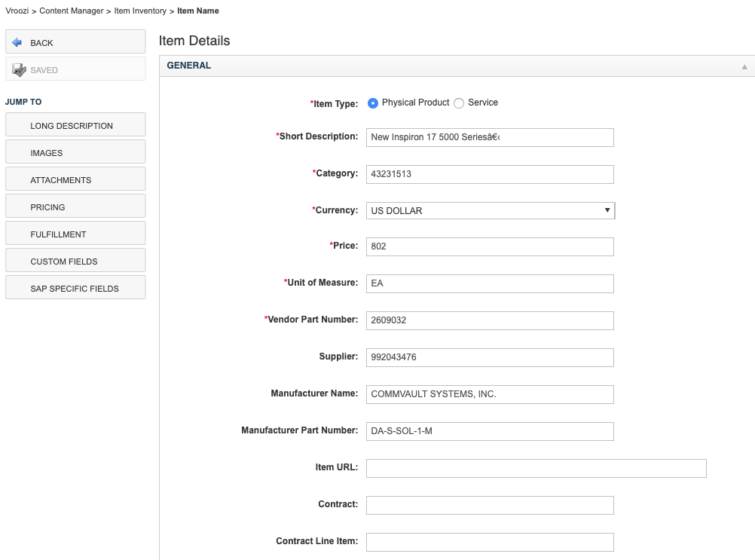Screen dimensions: 755x560
Task: Click the empty Contract field
Action: (490, 505)
